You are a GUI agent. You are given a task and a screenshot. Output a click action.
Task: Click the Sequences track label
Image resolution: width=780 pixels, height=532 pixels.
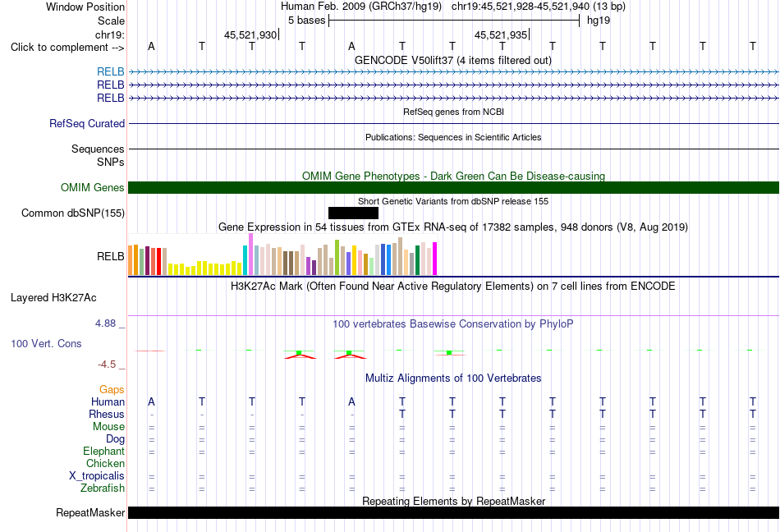pos(98,149)
